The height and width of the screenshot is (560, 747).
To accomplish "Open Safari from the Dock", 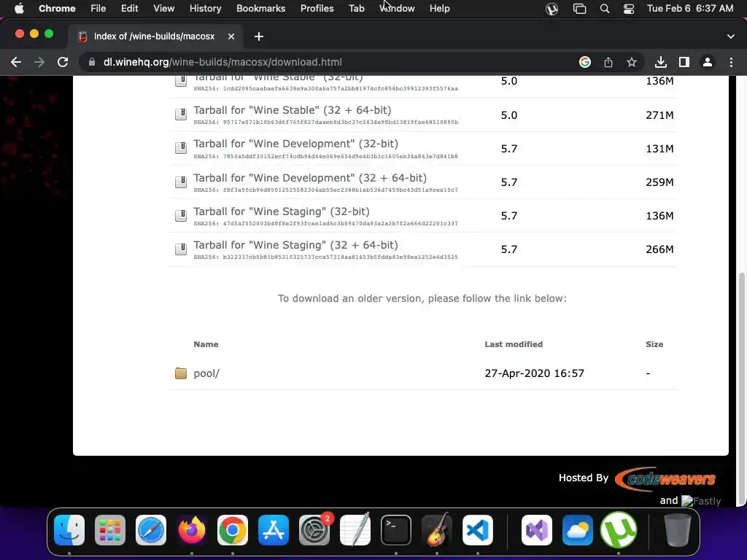I will (x=151, y=530).
